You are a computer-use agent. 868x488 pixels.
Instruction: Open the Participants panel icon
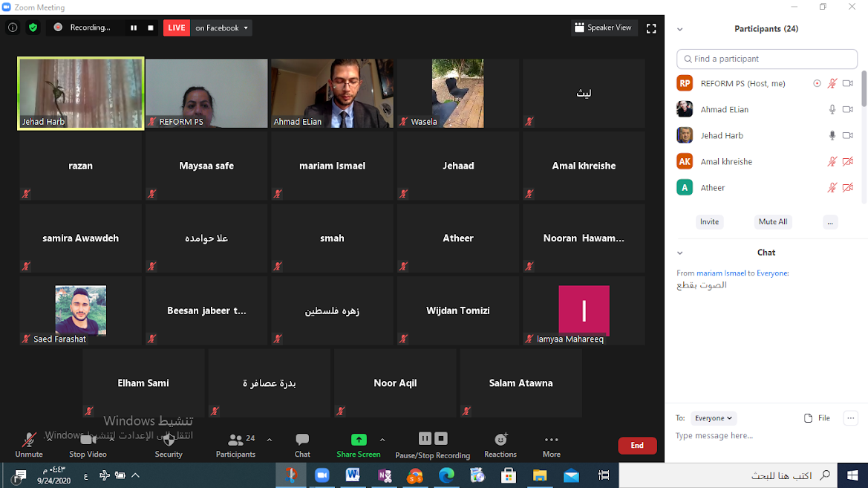(x=235, y=440)
